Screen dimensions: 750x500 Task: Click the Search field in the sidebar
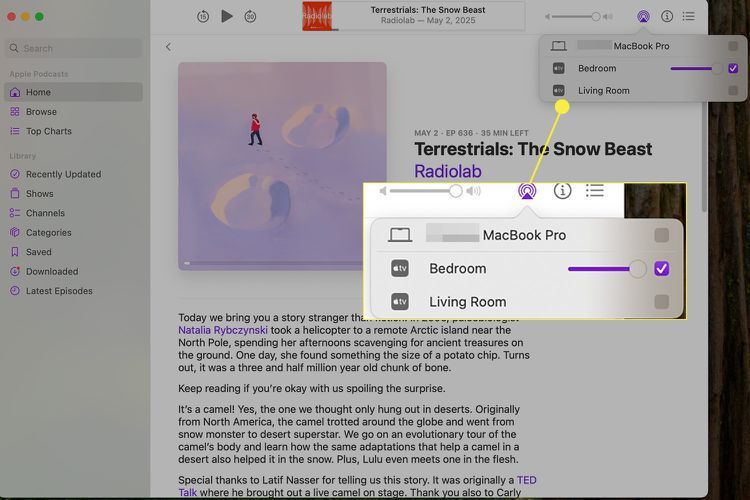click(72, 48)
